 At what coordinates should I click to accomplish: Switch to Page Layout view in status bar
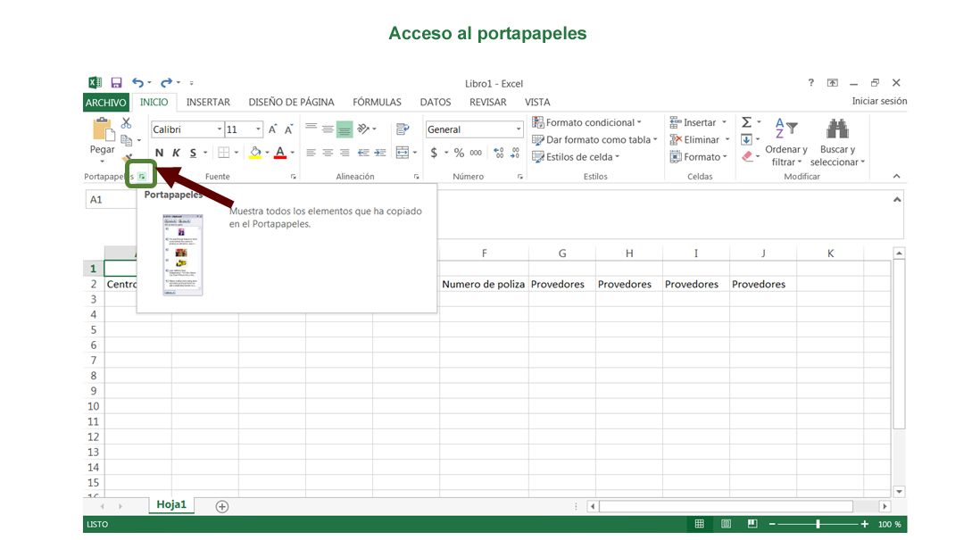click(726, 524)
